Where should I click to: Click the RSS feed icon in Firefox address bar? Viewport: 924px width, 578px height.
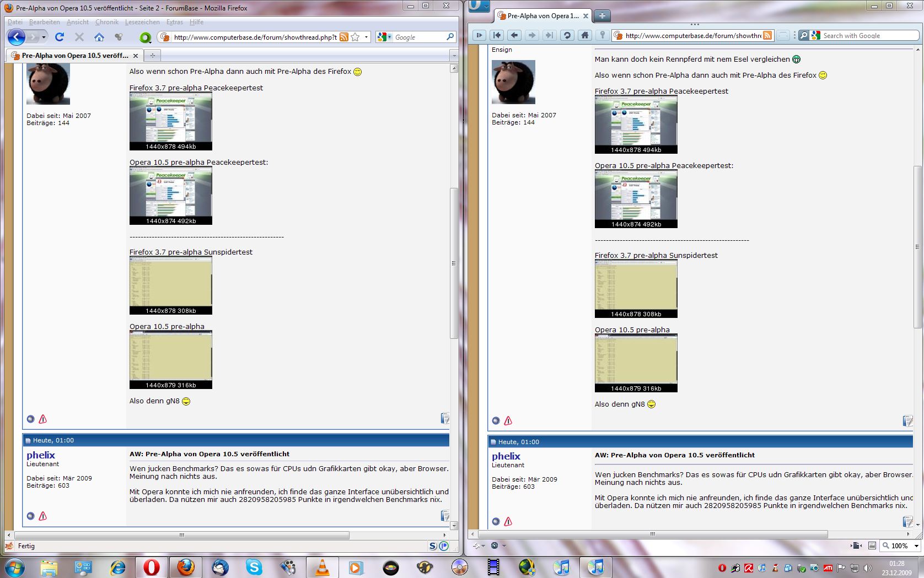pos(344,37)
